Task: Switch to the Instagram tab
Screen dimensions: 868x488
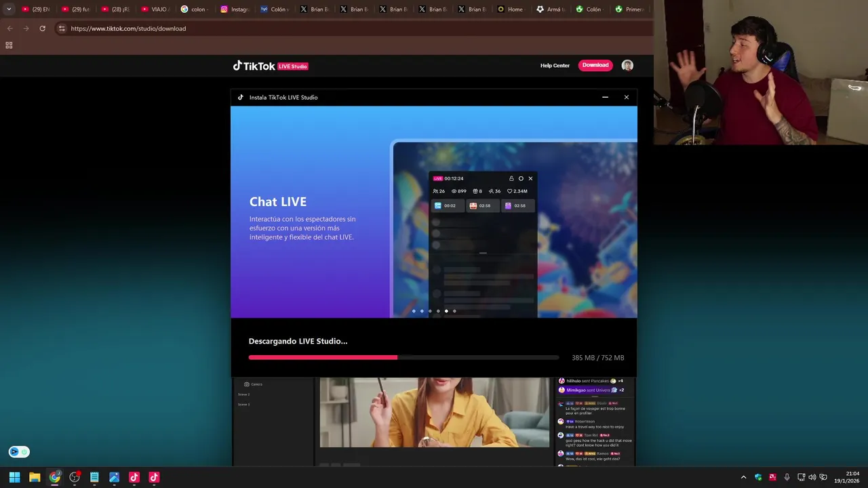Action: pyautogui.click(x=235, y=9)
